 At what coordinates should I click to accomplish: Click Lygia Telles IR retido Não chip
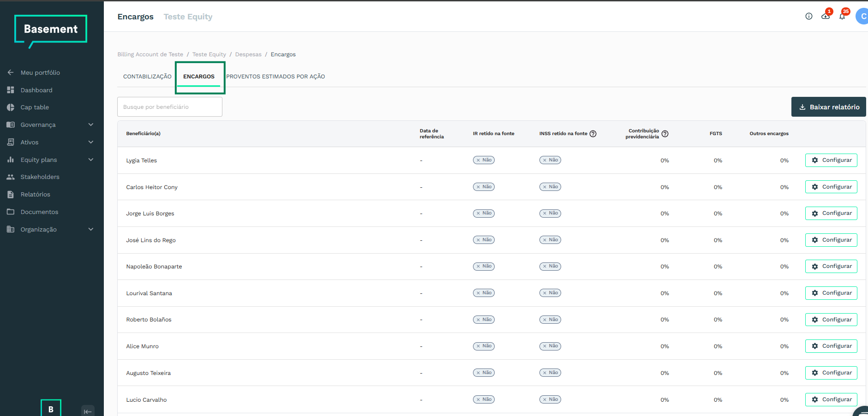tap(484, 160)
